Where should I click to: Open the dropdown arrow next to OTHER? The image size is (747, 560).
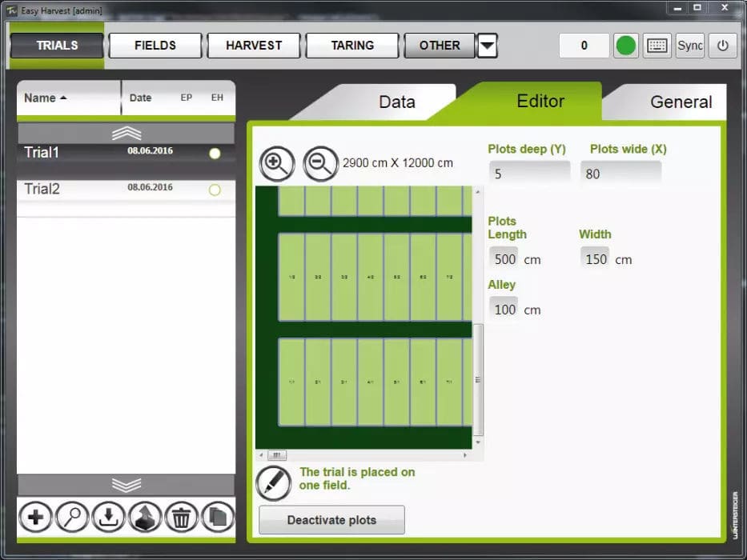point(487,46)
